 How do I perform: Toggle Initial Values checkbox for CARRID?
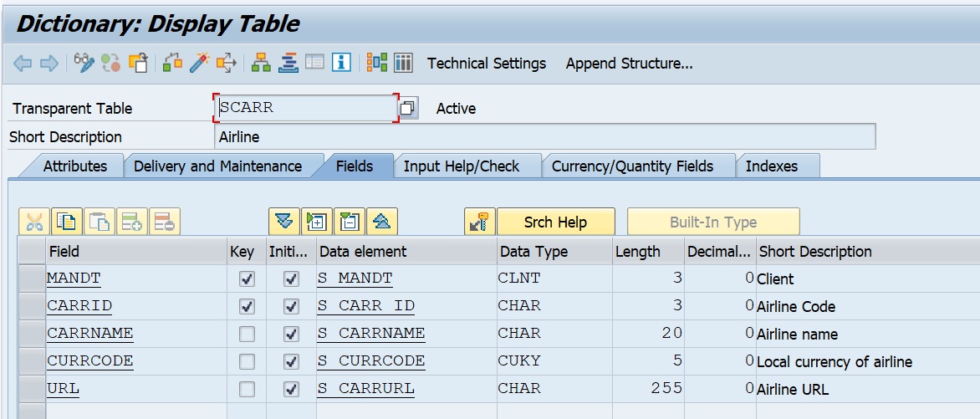291,306
